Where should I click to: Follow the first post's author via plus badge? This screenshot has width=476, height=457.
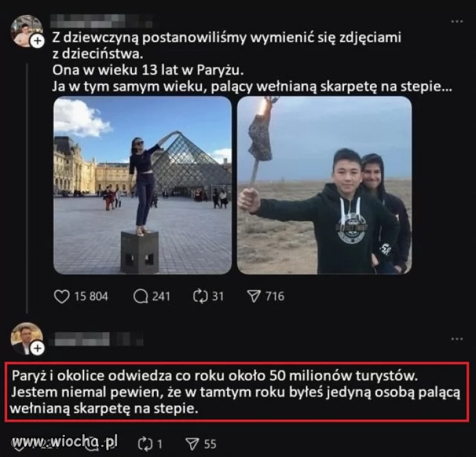point(38,41)
